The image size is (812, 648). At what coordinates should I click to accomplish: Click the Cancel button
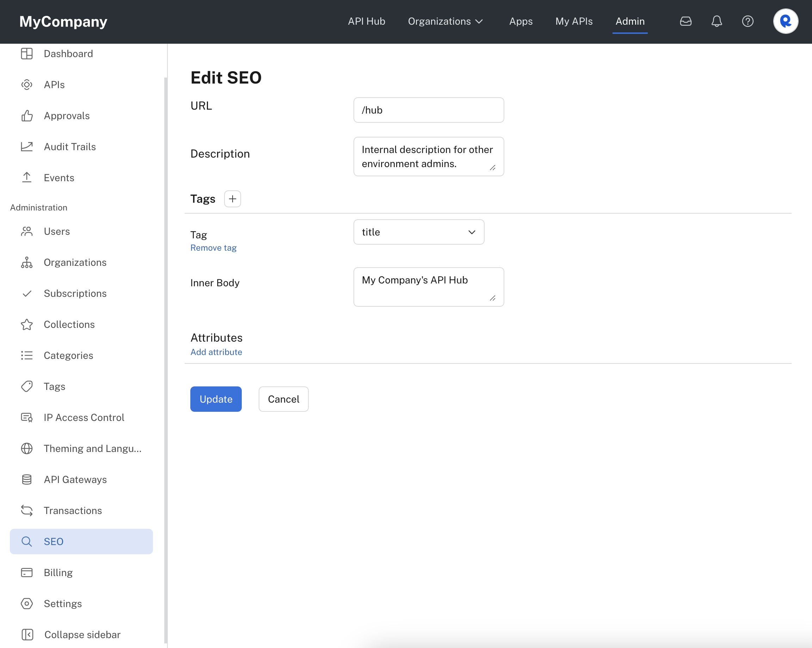tap(283, 399)
